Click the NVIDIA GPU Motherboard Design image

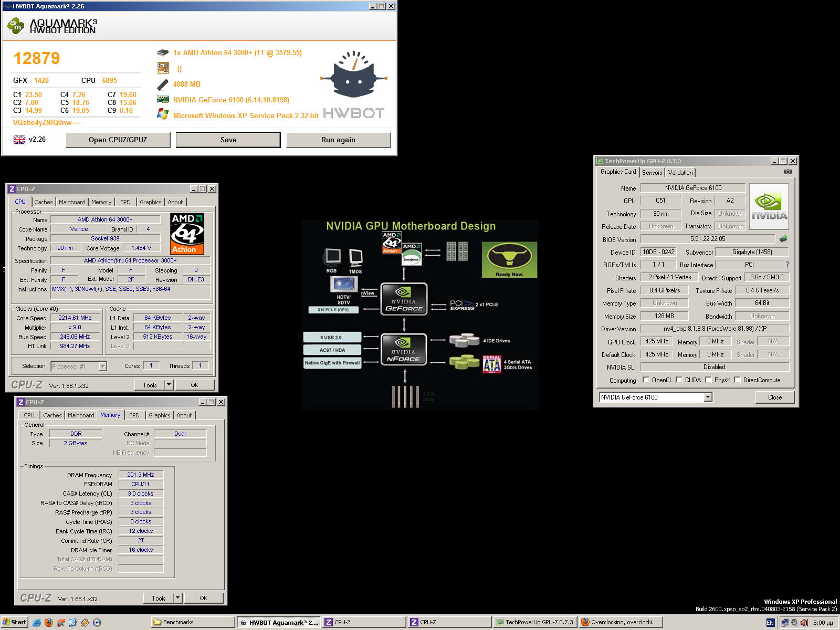420,314
